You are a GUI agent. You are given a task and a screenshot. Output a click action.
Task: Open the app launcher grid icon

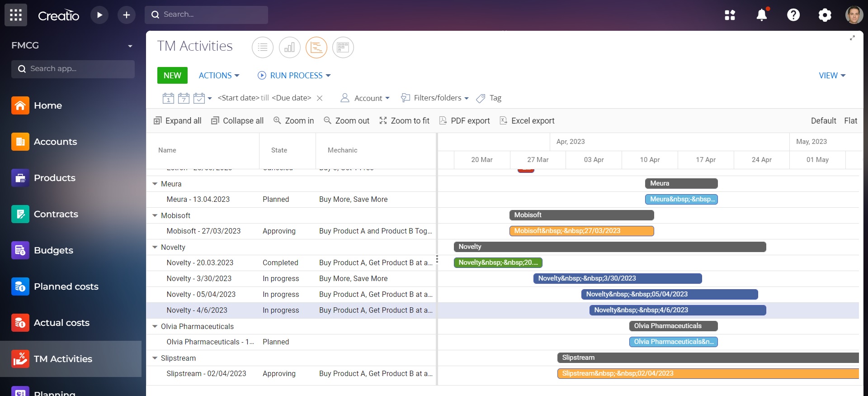16,15
